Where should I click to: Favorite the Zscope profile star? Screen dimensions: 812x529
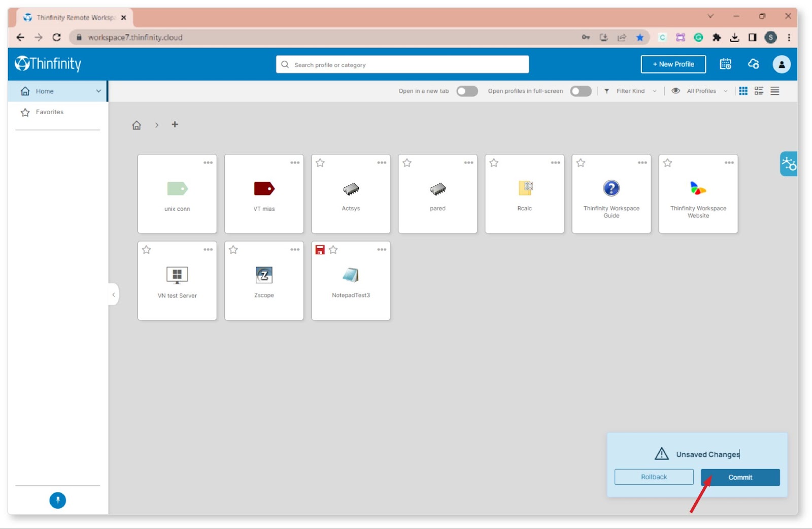pyautogui.click(x=233, y=250)
